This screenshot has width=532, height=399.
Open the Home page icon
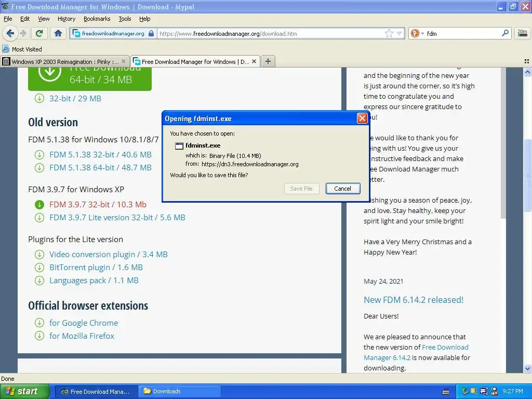click(58, 33)
